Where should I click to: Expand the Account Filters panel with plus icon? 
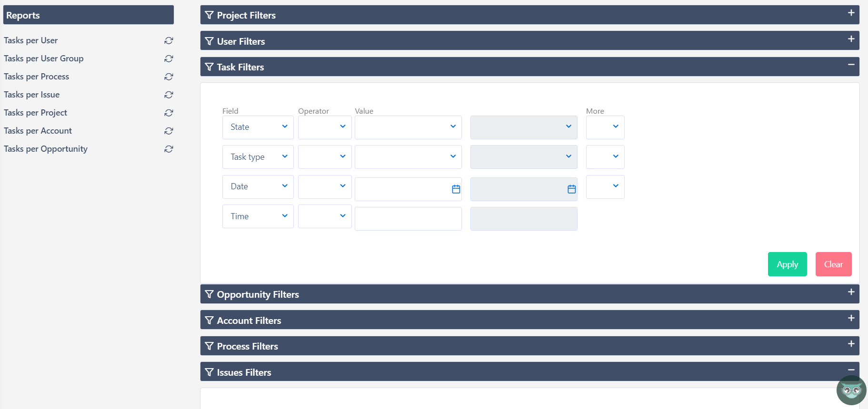tap(851, 318)
